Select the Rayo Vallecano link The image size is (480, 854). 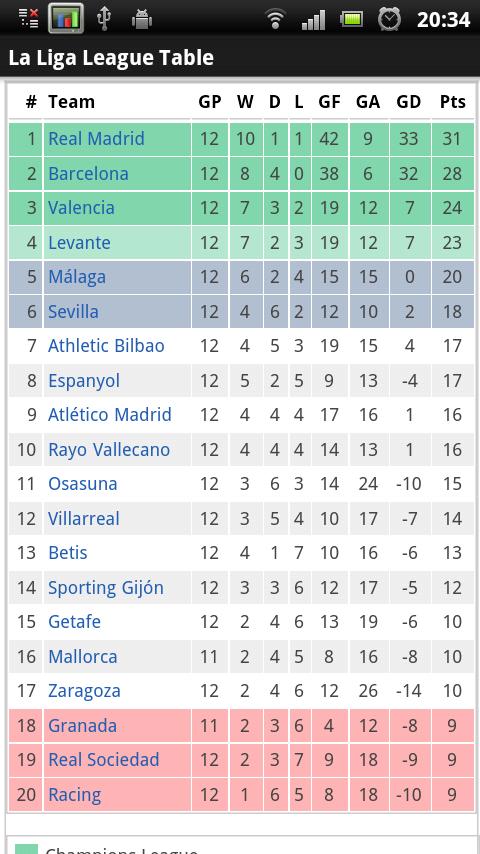point(109,449)
